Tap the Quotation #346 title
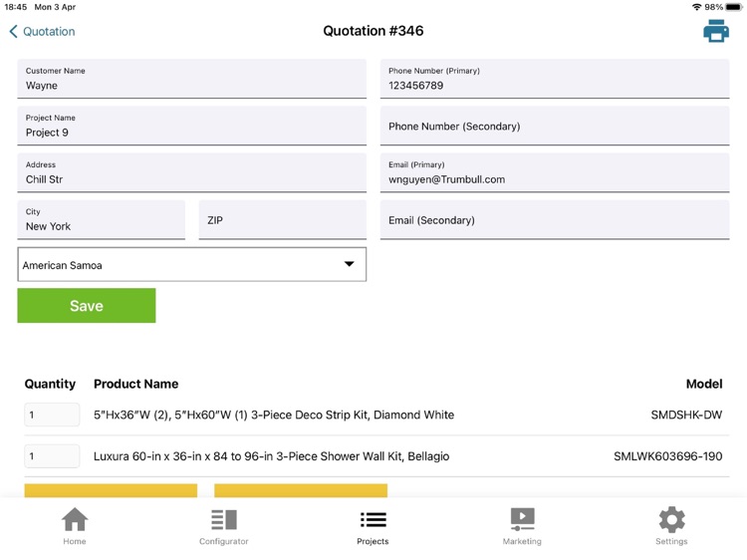Image resolution: width=747 pixels, height=560 pixels. click(373, 31)
